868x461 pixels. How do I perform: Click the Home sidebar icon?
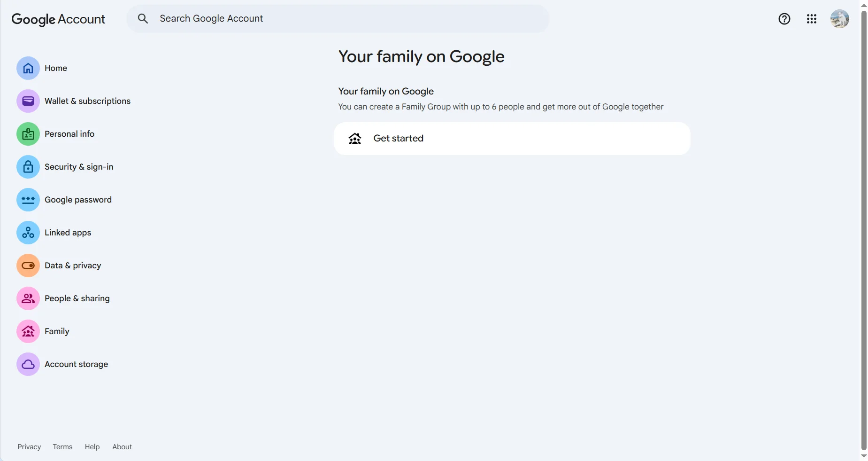pos(28,68)
